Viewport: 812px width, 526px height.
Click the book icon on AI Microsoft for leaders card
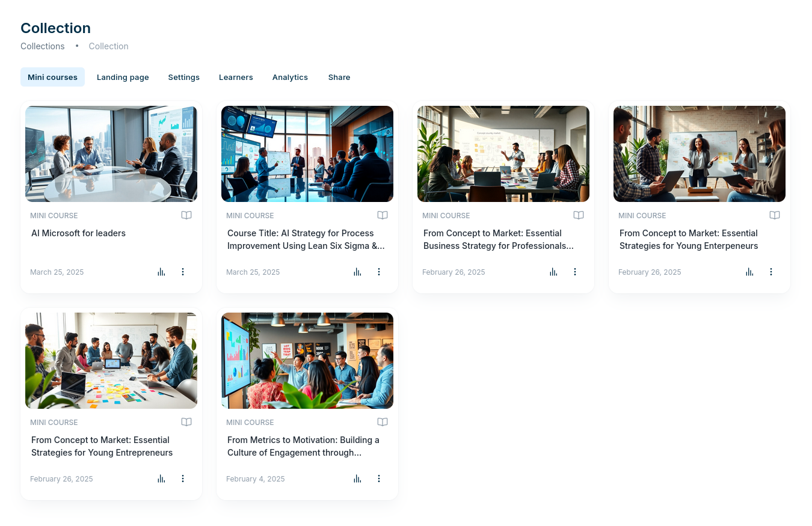click(x=186, y=215)
